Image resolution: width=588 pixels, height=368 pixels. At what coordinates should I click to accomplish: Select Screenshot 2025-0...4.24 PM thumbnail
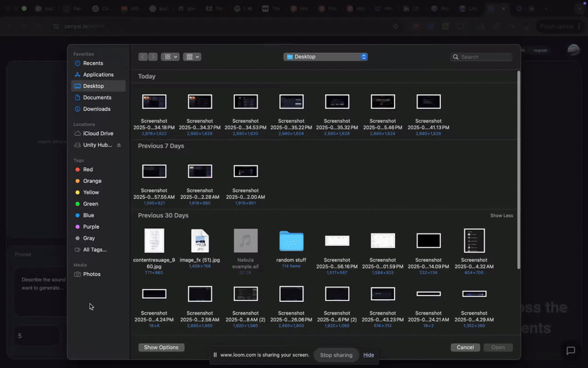[154, 294]
